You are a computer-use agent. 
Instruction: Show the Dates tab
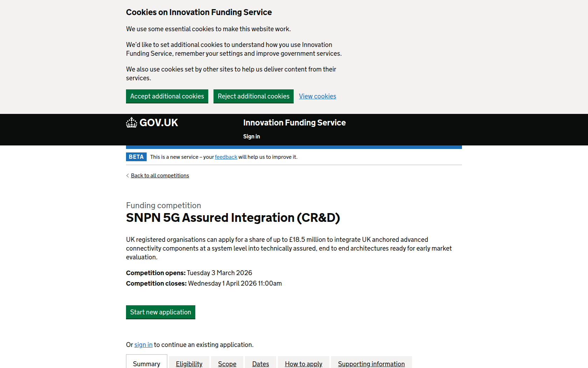coord(260,363)
